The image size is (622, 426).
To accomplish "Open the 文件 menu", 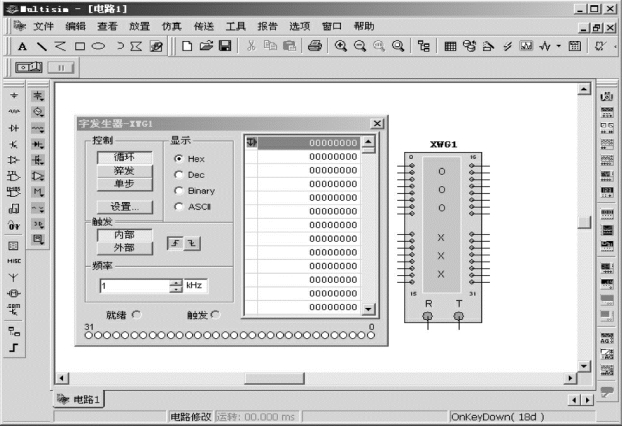I will point(43,26).
